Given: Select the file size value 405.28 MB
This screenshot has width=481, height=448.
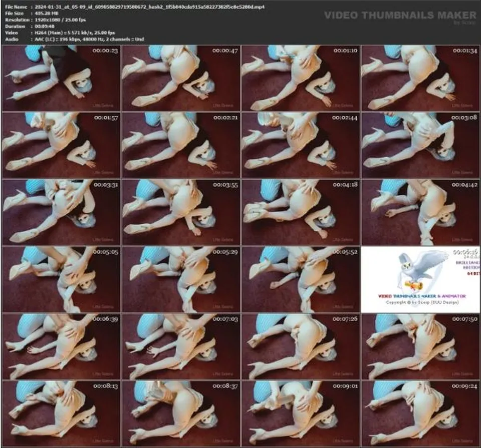Looking at the screenshot, I should coord(47,13).
